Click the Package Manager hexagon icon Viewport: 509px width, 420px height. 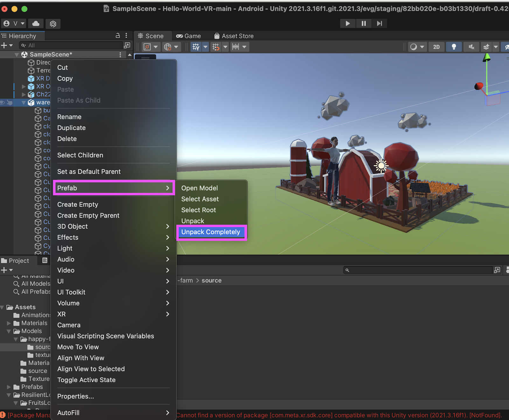53,24
